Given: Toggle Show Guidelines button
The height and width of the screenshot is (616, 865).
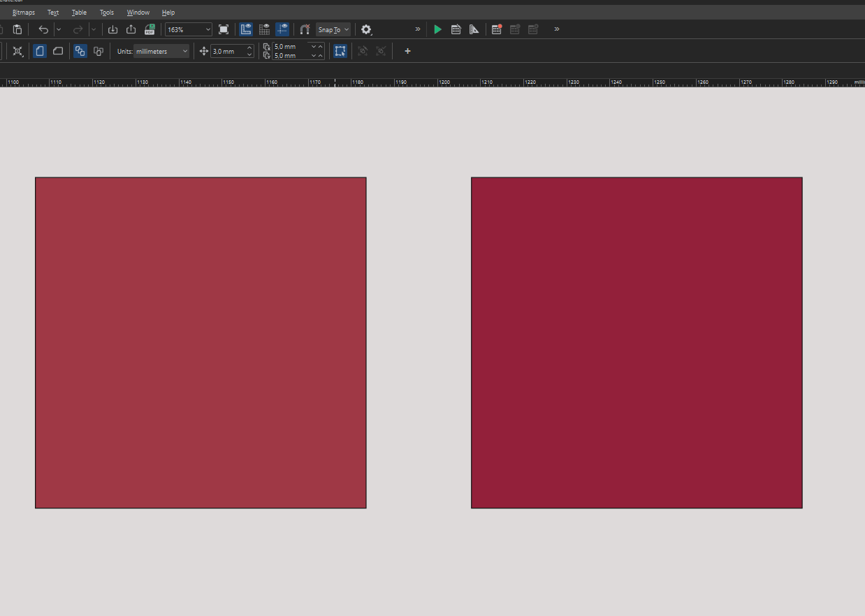Looking at the screenshot, I should pyautogui.click(x=282, y=29).
